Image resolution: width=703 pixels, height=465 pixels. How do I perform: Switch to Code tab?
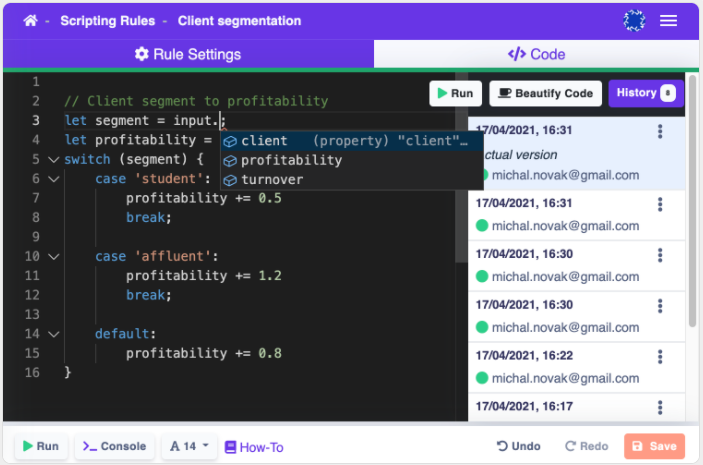(x=536, y=54)
